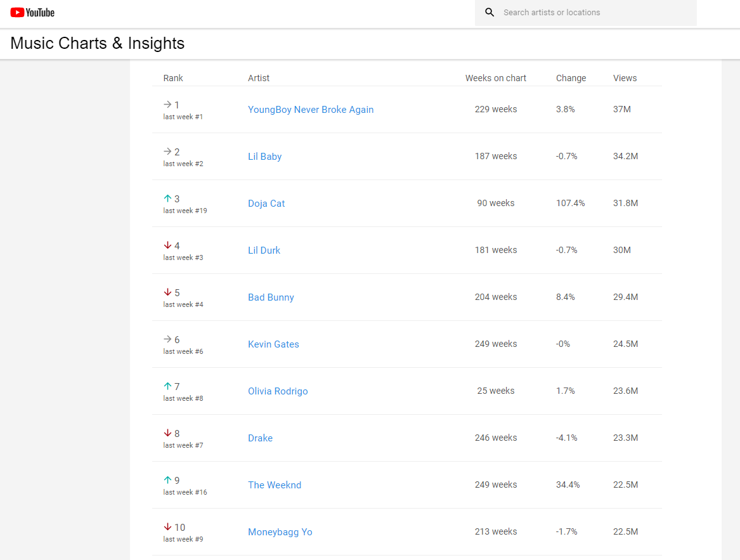Click the Views column header
Viewport: 740px width, 560px height.
coord(625,78)
